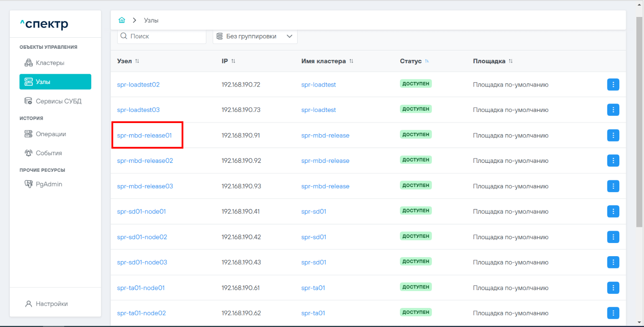The image size is (644, 327).
Task: Expand the Без группировки grouping dropdown
Action: [255, 36]
